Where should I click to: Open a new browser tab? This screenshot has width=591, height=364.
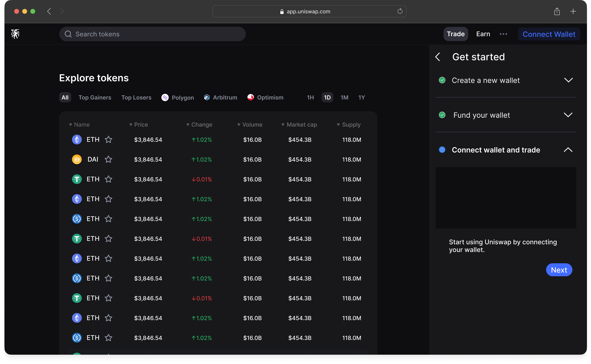(573, 11)
